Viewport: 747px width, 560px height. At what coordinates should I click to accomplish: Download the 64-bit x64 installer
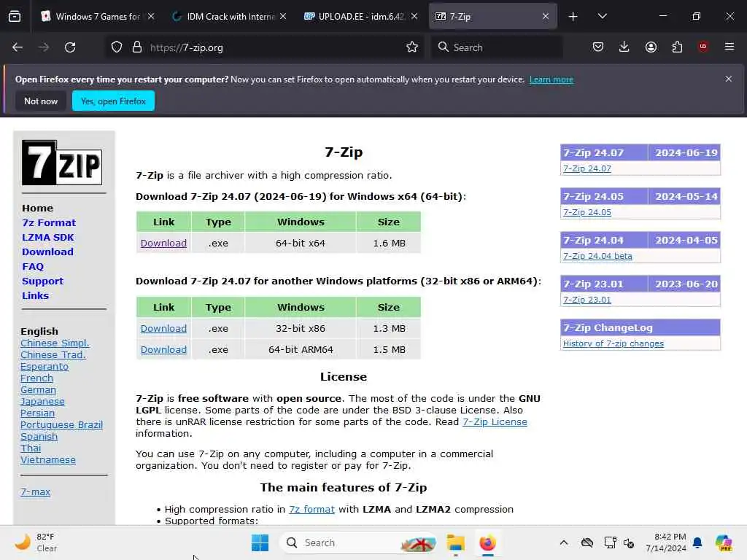pos(163,243)
